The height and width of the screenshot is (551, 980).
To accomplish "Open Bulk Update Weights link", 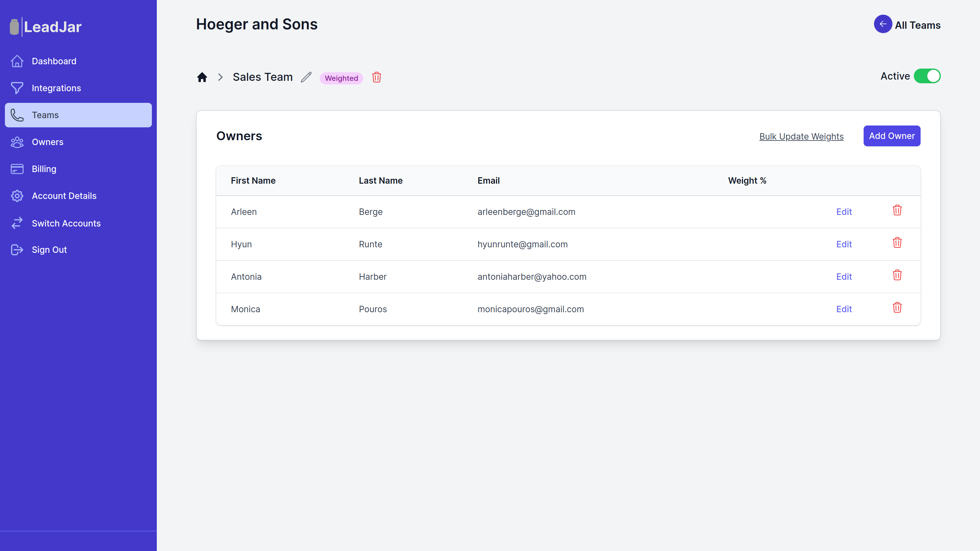I will click(x=801, y=137).
